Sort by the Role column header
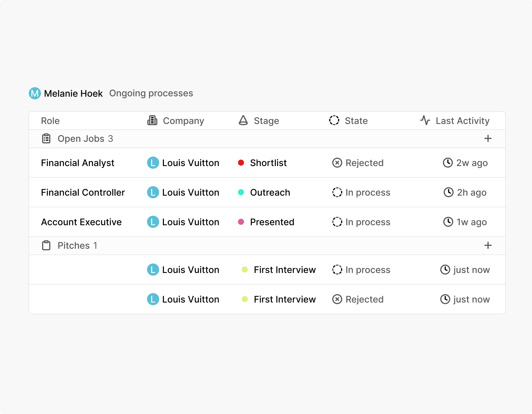This screenshot has width=532, height=414. [x=50, y=121]
